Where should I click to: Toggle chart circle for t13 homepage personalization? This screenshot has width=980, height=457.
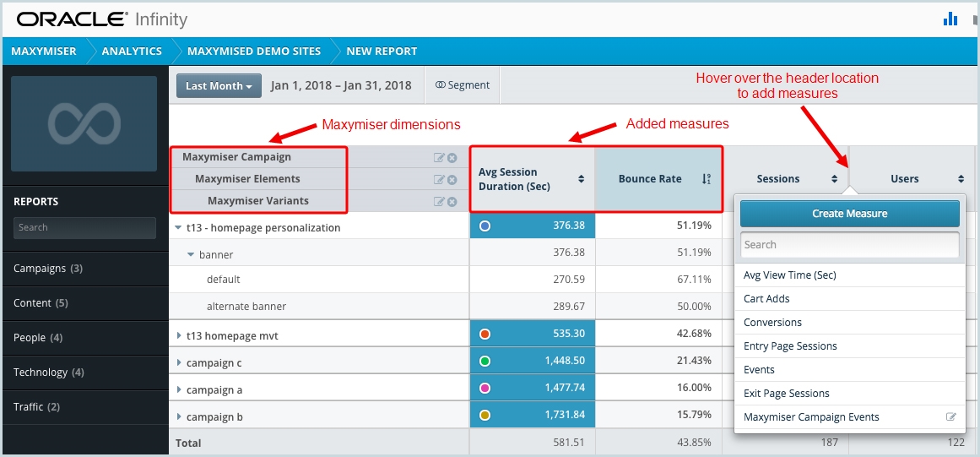(485, 226)
